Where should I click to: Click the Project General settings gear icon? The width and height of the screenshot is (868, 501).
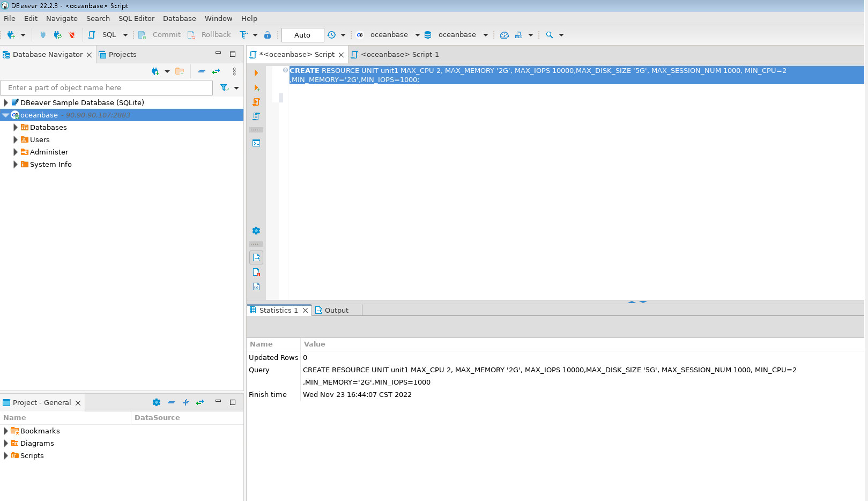157,402
